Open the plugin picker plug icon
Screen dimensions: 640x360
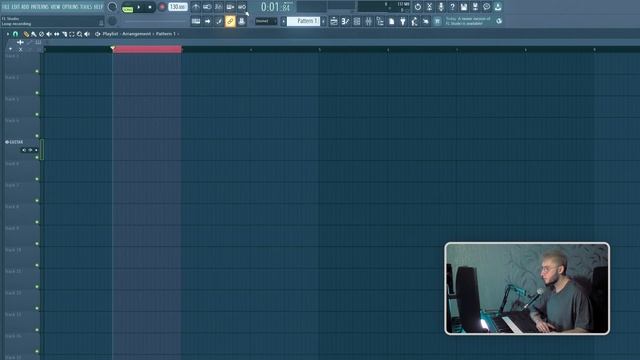tap(403, 21)
